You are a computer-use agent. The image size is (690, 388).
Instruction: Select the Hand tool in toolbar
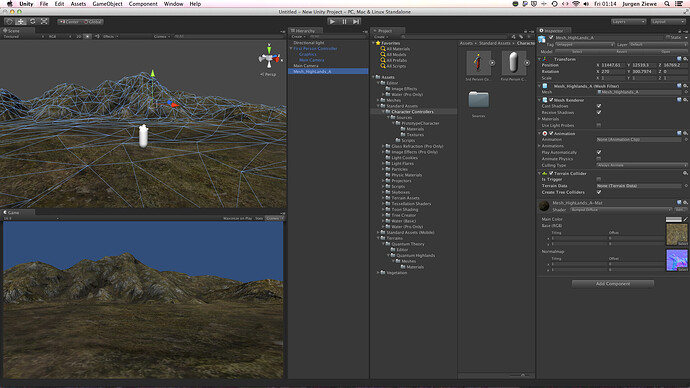pos(9,21)
